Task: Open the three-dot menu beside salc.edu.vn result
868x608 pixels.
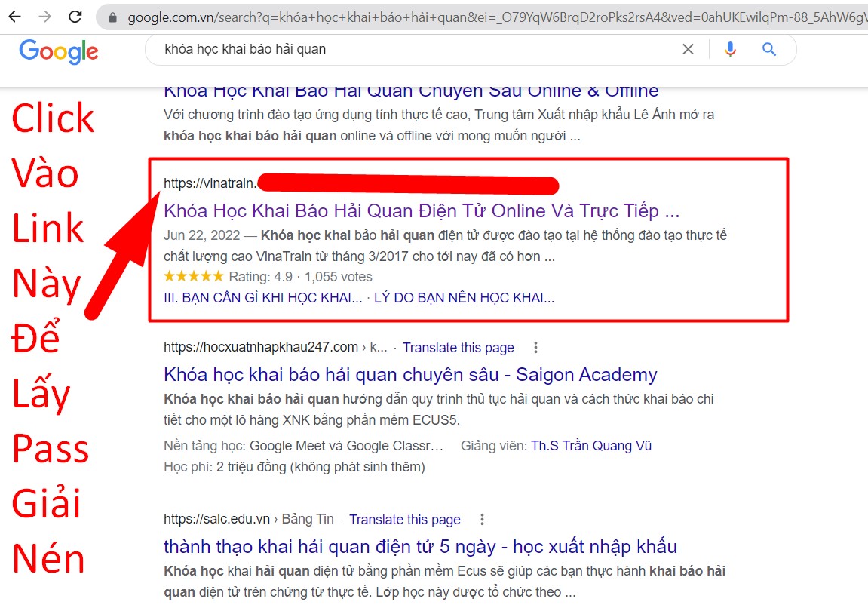Action: pos(482,520)
